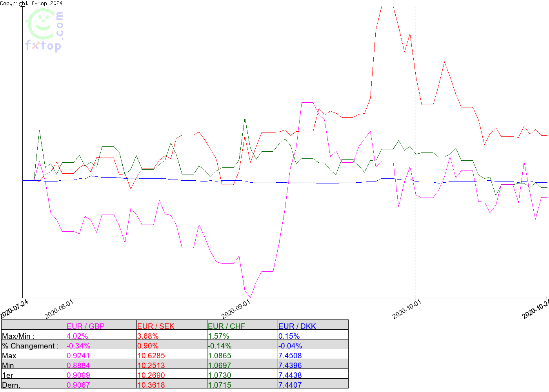Click the -0.04% change value
The width and height of the screenshot is (549, 392).
[290, 346]
